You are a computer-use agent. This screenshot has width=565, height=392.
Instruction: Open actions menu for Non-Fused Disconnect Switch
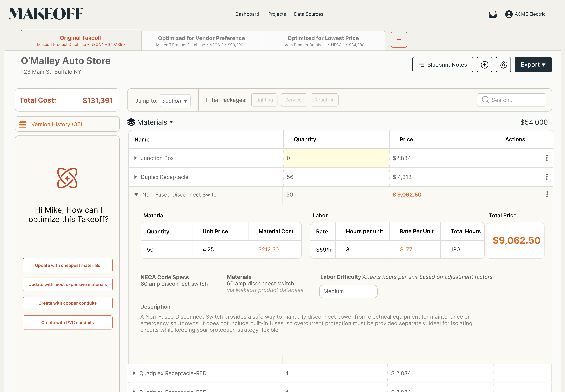click(547, 194)
